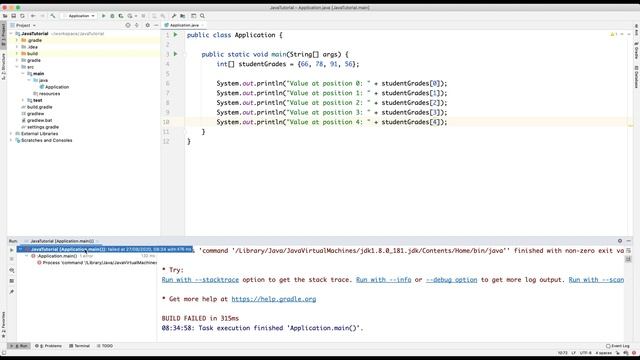The height and width of the screenshot is (360, 640).
Task: Run with coverage from main toolbar
Action: coord(121,16)
